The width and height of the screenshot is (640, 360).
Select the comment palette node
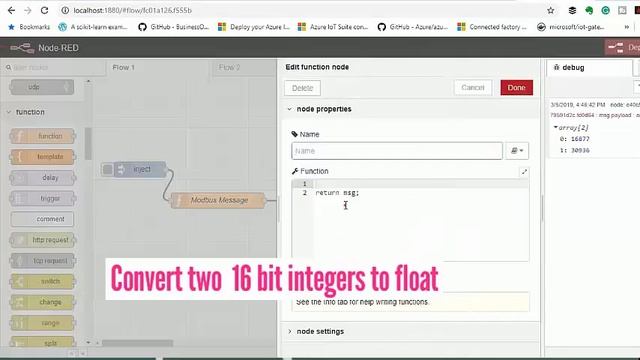click(x=43, y=219)
